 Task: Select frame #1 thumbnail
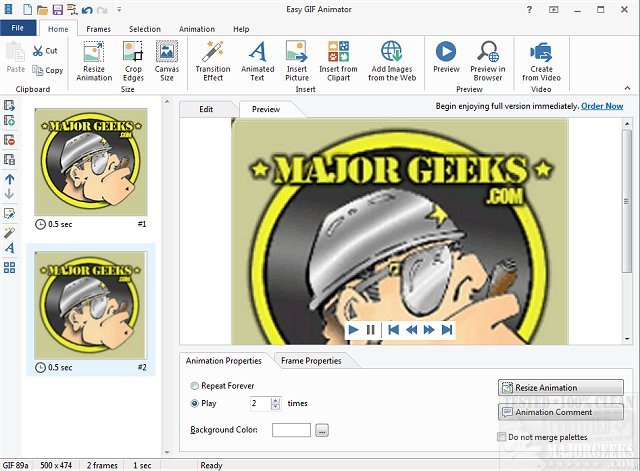[91, 162]
